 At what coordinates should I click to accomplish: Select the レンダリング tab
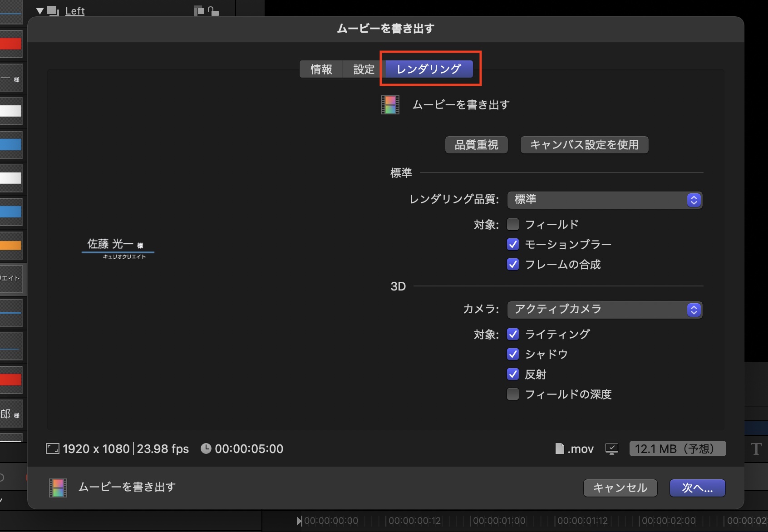[429, 69]
